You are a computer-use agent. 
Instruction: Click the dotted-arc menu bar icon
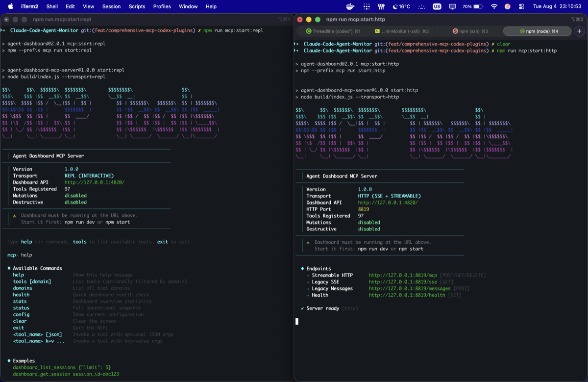[x=421, y=6]
